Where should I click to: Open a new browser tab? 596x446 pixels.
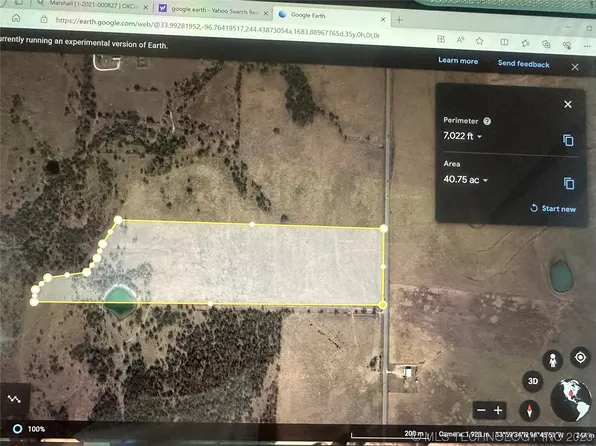399,20
